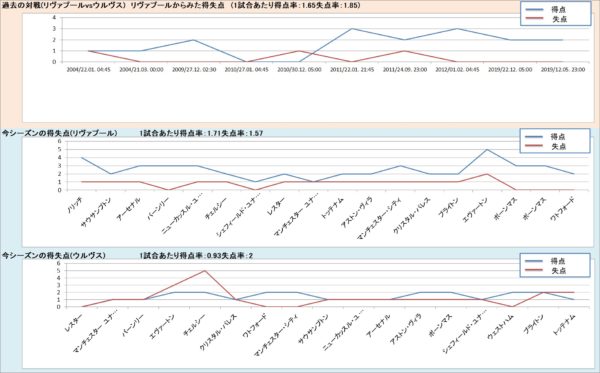This screenshot has height=373, width=600.
Task: Click date label 2010/27.01. 04:45
Action: click(x=246, y=70)
